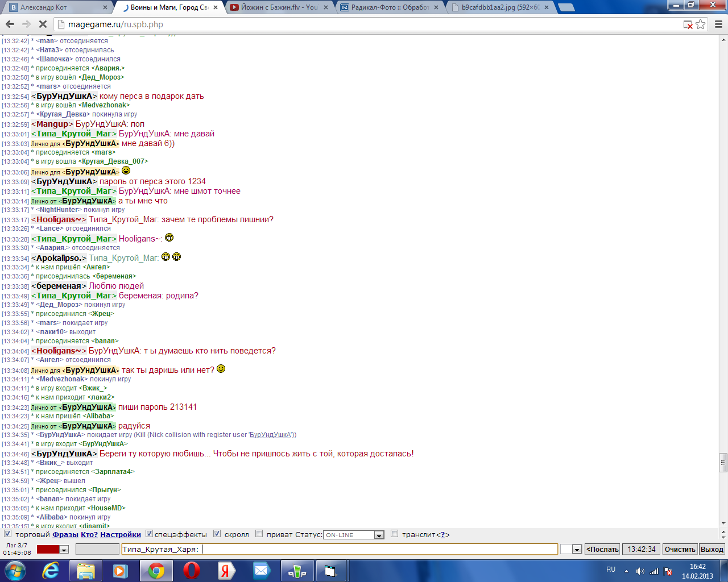Toggle the торговый checkbox

coord(8,534)
